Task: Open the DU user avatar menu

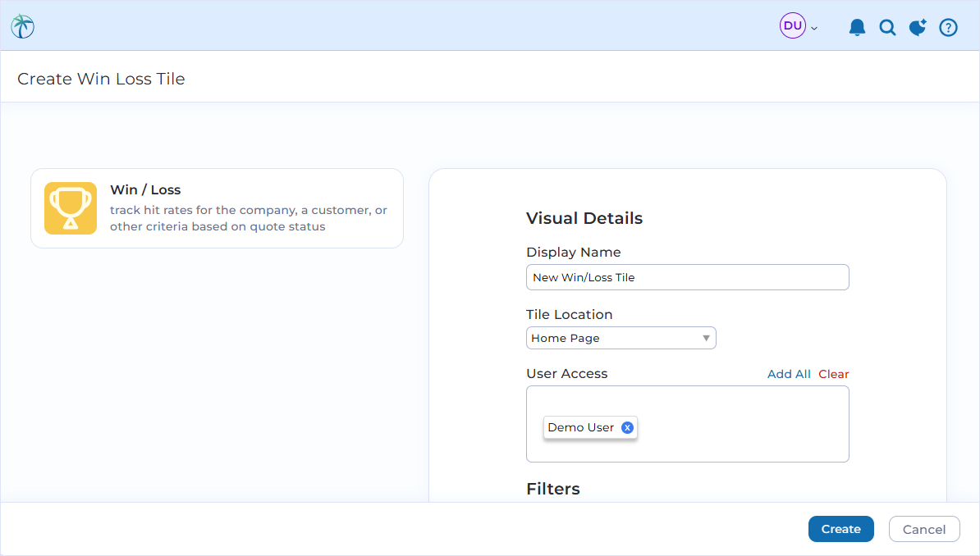Action: coord(793,25)
